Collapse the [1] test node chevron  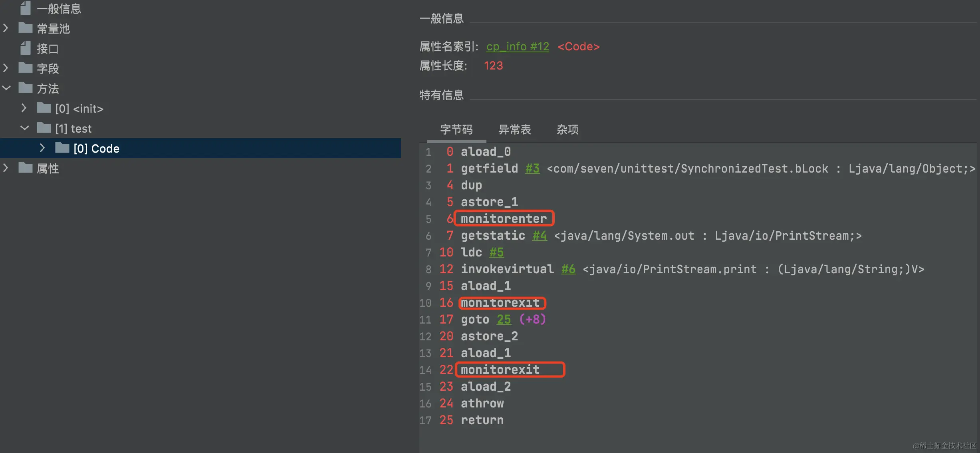[x=25, y=128]
